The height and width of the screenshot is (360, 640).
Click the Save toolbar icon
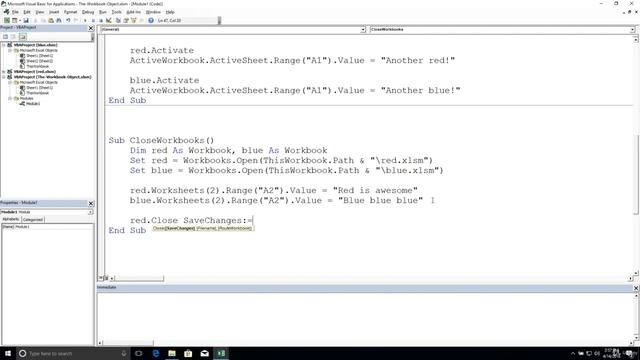[26, 20]
